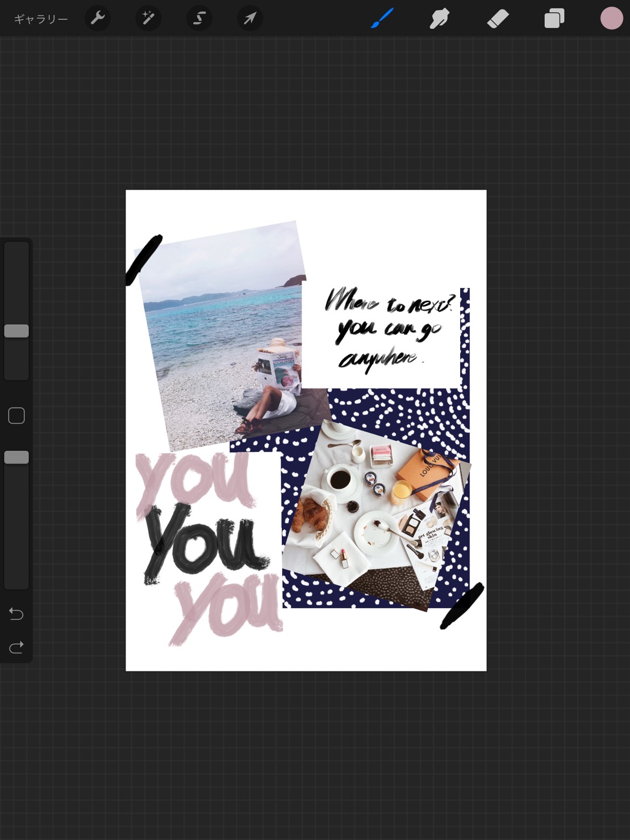Click the brush size slider handle
This screenshot has width=630, height=840.
tap(16, 331)
